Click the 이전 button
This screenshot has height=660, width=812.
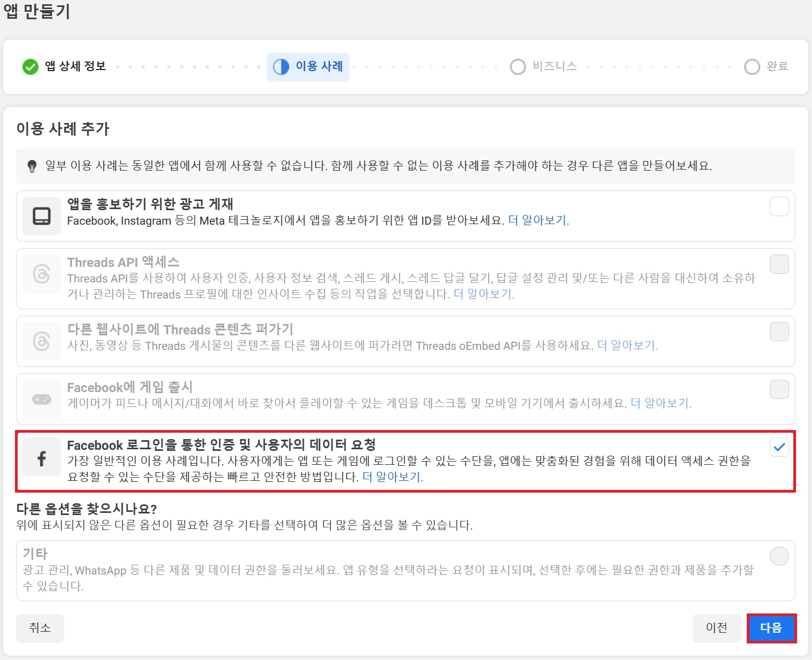[717, 628]
